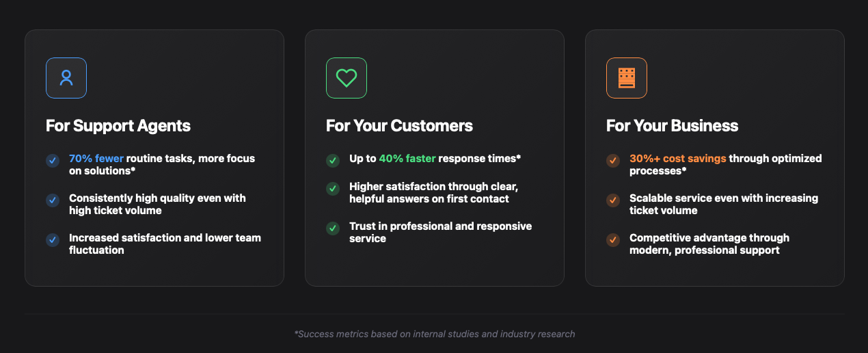The width and height of the screenshot is (868, 353).
Task: Click green checkmark beside 'Trust in professional'
Action: pyautogui.click(x=333, y=228)
